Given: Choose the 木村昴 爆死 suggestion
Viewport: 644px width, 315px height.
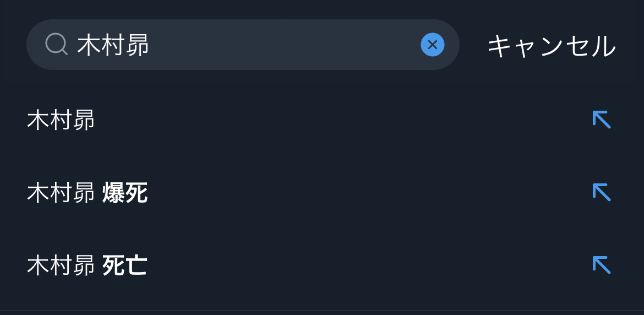Looking at the screenshot, I should (x=87, y=193).
